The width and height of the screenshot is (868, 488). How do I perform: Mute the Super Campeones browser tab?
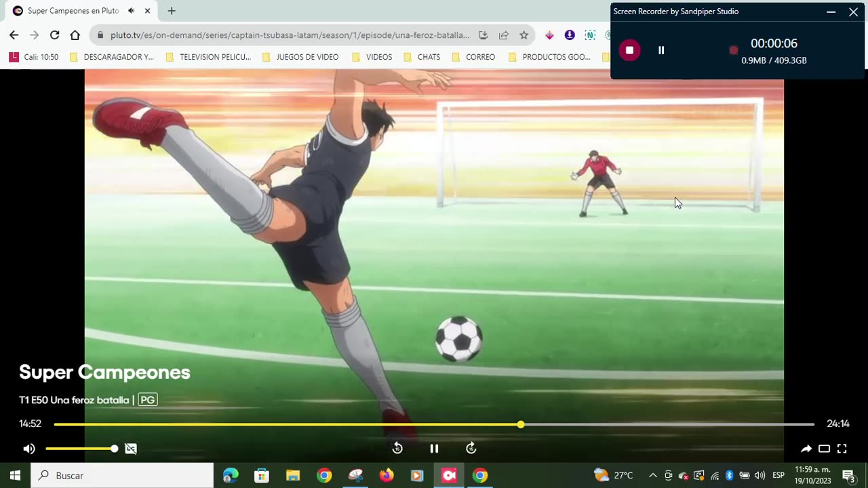coord(131,11)
